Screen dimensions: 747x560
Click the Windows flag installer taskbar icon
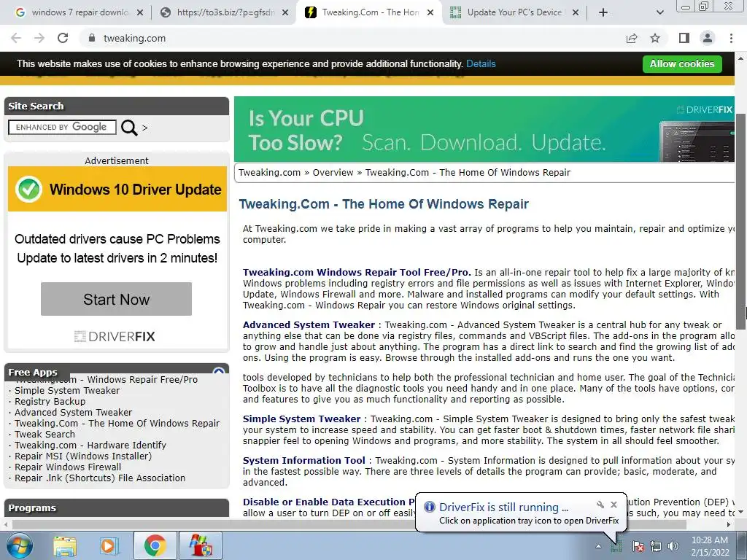pos(200,545)
